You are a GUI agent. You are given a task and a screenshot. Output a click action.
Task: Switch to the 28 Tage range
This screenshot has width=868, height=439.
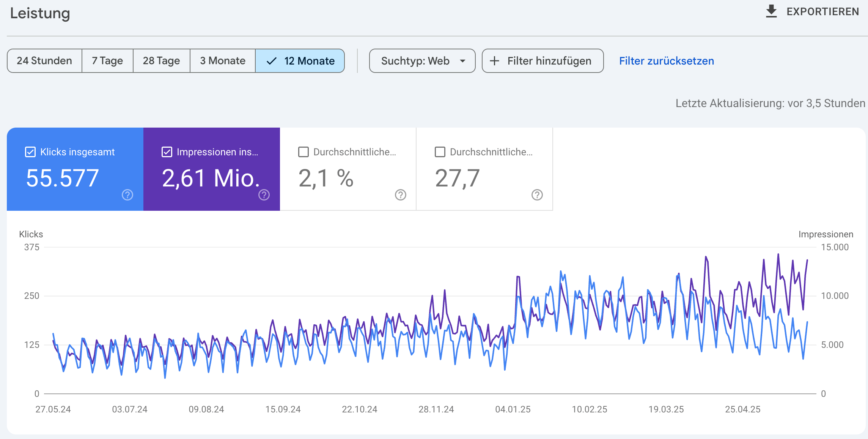[x=161, y=61]
